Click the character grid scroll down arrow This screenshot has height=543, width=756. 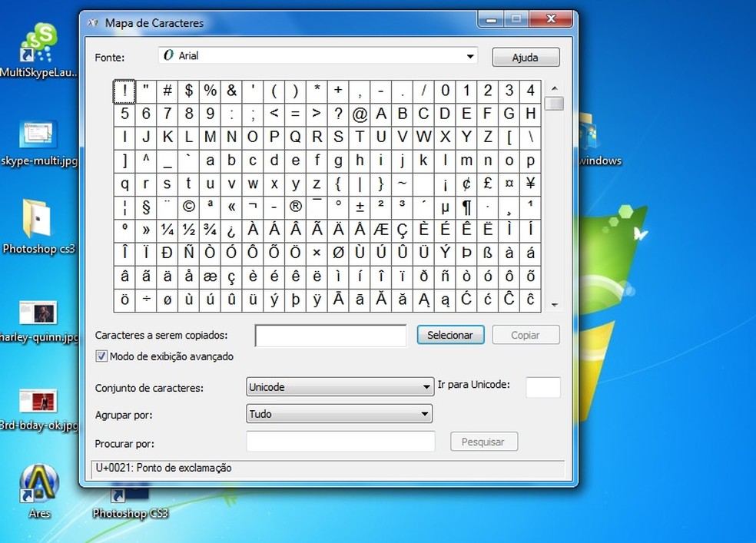coord(555,305)
